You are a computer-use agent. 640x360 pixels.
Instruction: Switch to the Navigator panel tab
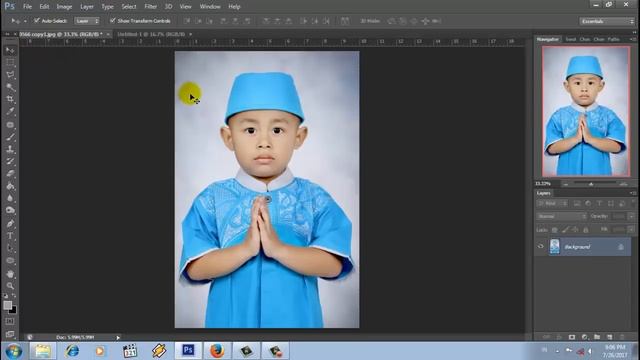pos(548,39)
